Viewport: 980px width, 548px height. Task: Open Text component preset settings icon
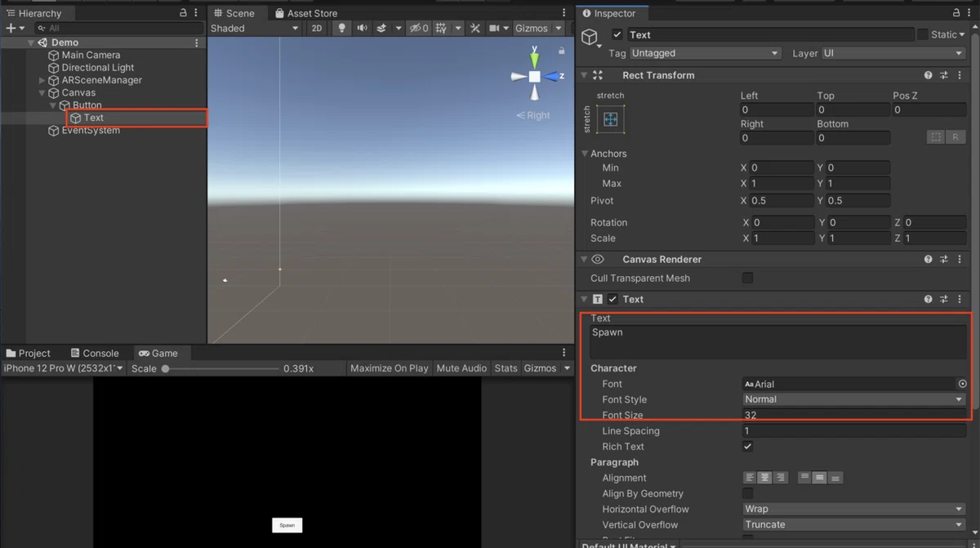944,300
